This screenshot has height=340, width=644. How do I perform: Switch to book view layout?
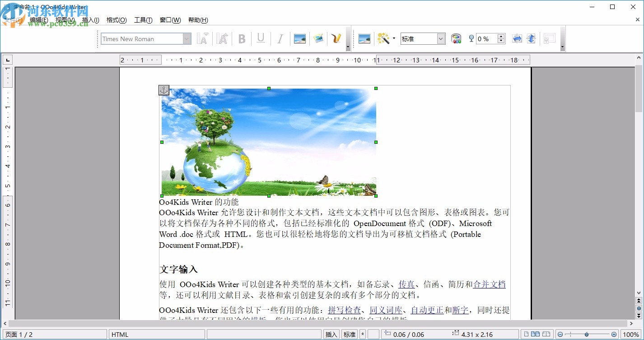(546, 335)
